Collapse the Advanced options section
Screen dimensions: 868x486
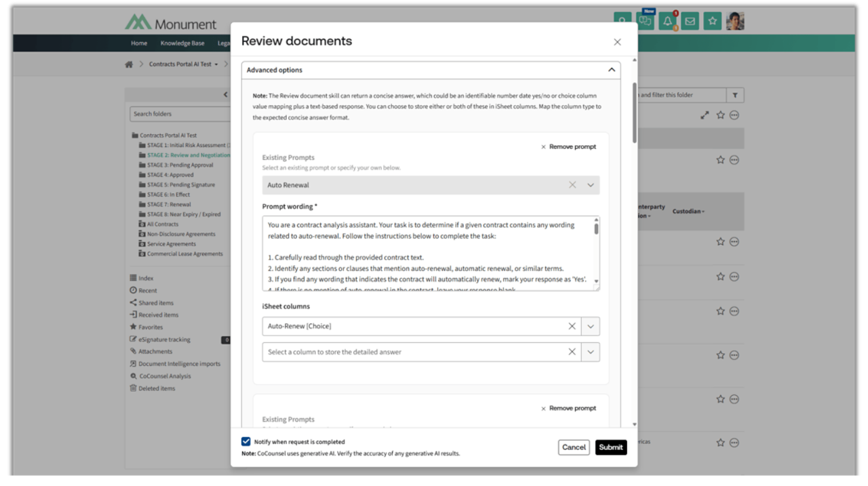[x=611, y=70]
